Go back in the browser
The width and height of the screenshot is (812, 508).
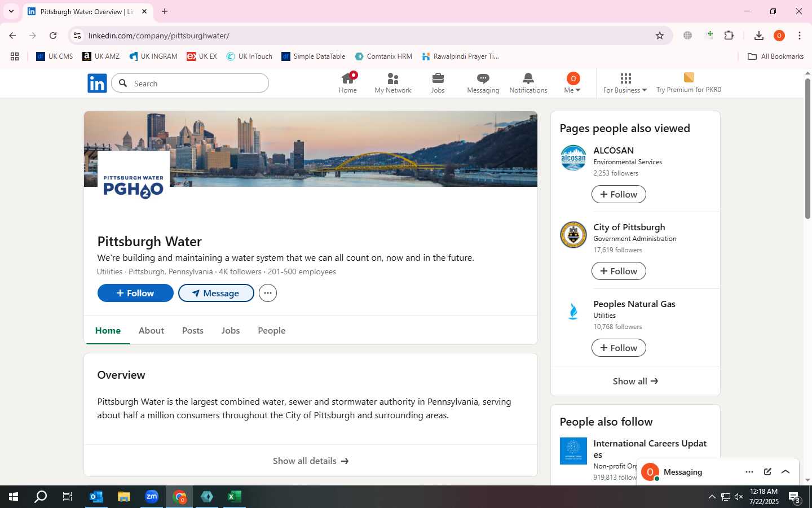coord(12,36)
